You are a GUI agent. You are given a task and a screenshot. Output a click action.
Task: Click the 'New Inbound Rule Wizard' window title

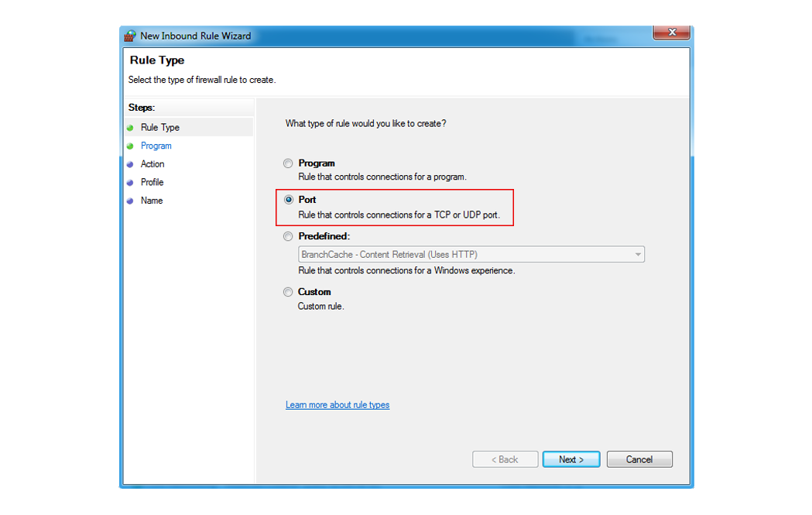(196, 36)
